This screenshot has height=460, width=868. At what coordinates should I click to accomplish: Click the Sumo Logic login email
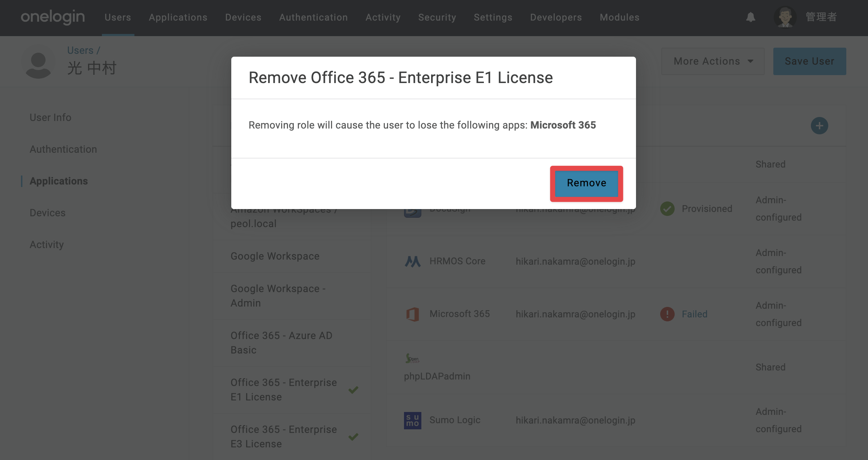(x=575, y=420)
